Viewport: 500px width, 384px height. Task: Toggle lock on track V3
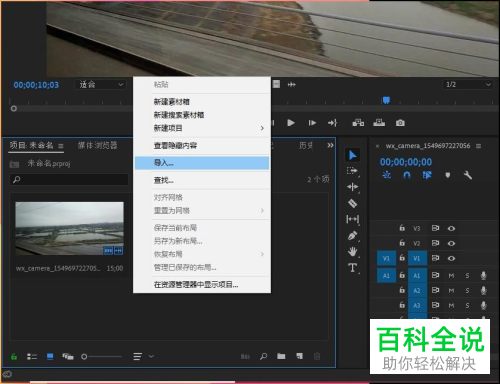tap(402, 228)
